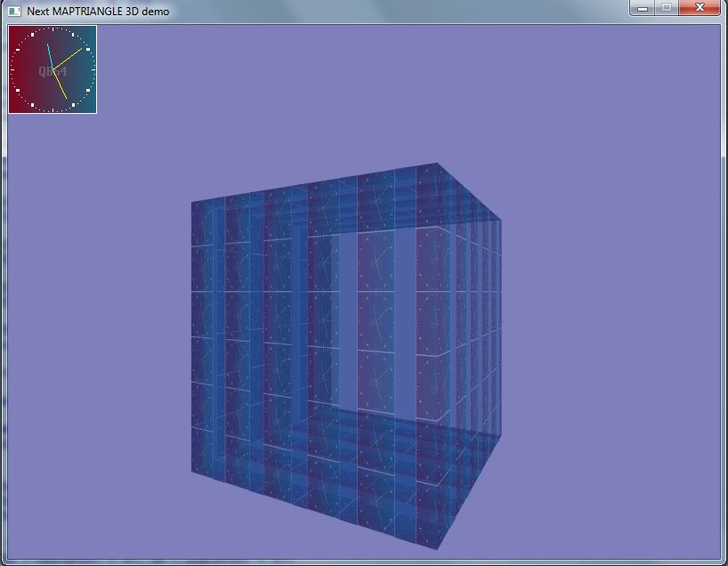Image resolution: width=728 pixels, height=566 pixels.
Task: Click the 9 o'clock tick on clock
Action: tap(12, 69)
